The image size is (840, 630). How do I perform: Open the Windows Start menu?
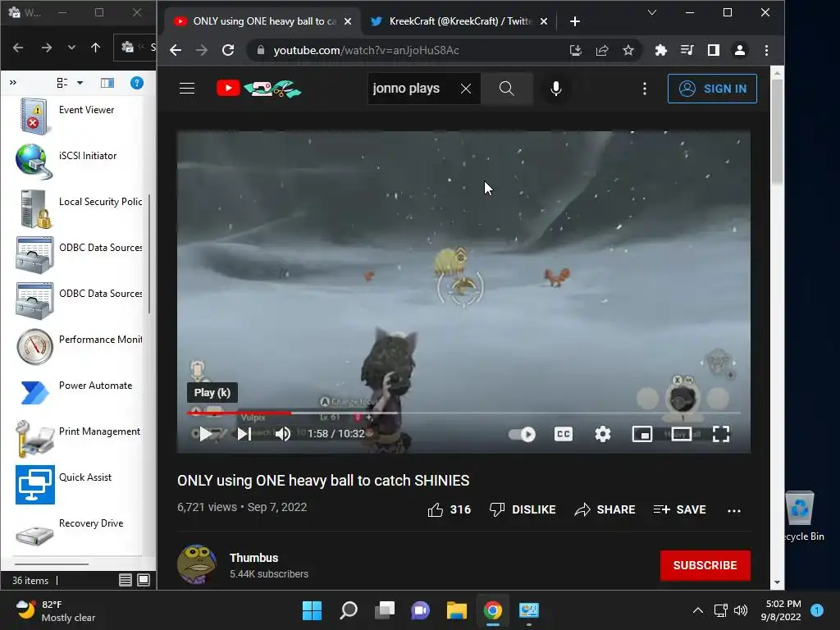point(312,610)
